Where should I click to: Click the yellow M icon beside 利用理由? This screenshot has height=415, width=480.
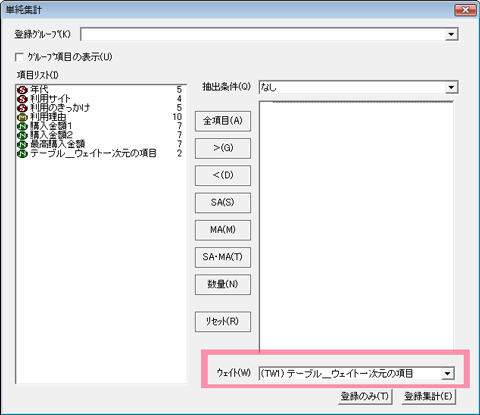[x=23, y=117]
